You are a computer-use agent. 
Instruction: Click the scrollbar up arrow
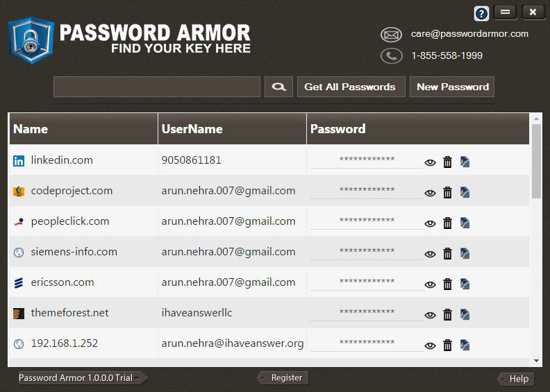(x=536, y=119)
